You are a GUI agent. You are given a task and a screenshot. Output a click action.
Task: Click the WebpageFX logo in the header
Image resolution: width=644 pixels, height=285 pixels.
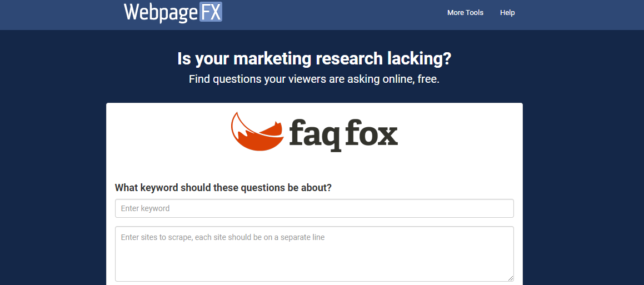pos(173,12)
